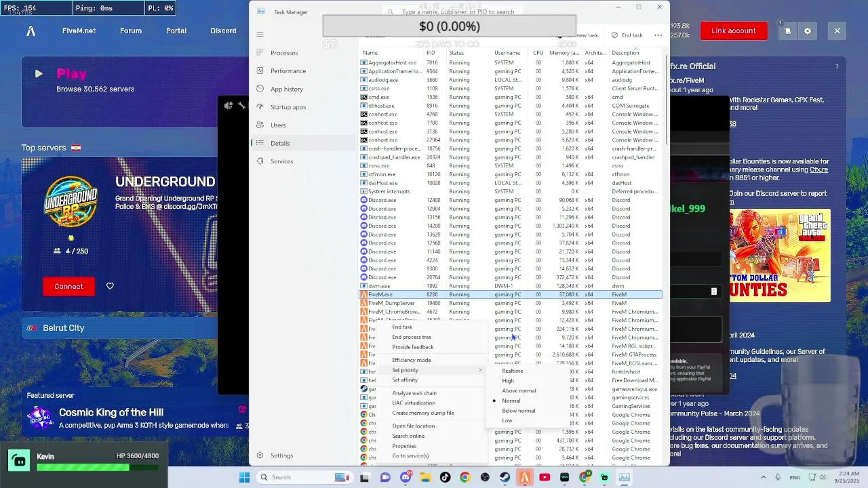Open Discord from the Windows taskbar
868x488 pixels.
(x=406, y=477)
